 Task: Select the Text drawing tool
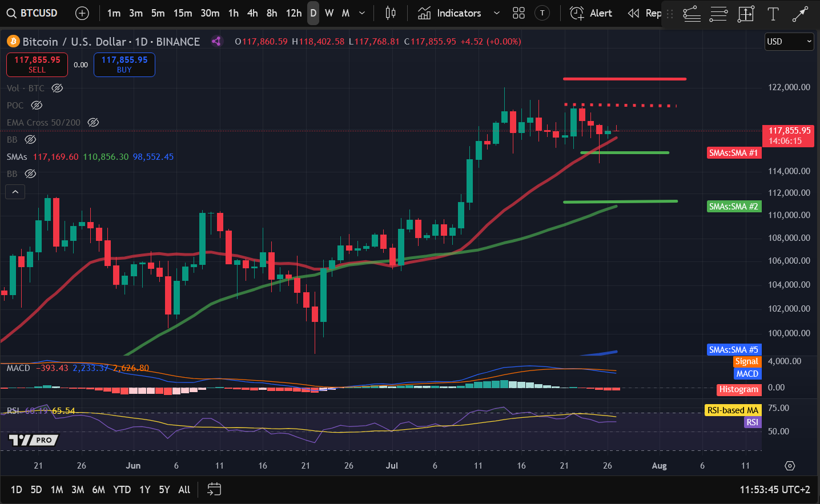pos(773,14)
